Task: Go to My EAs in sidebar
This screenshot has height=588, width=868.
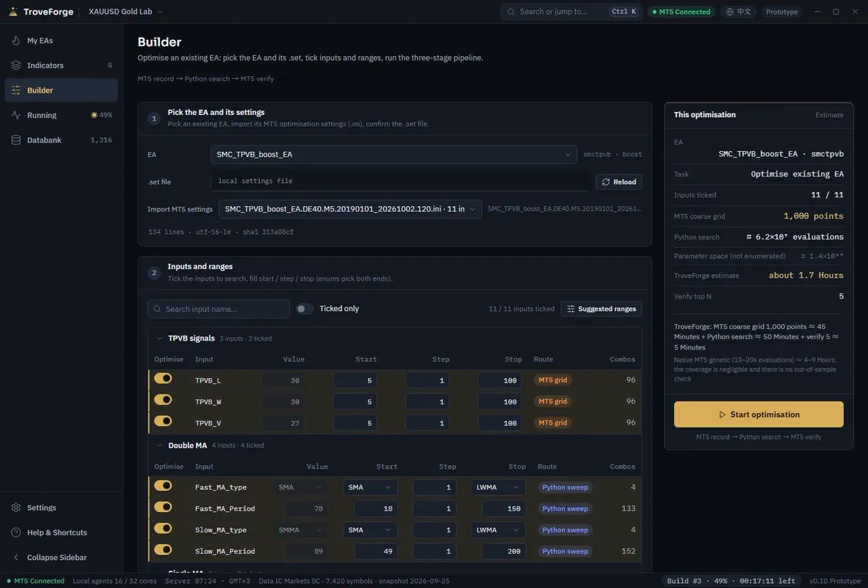Action: click(61, 41)
